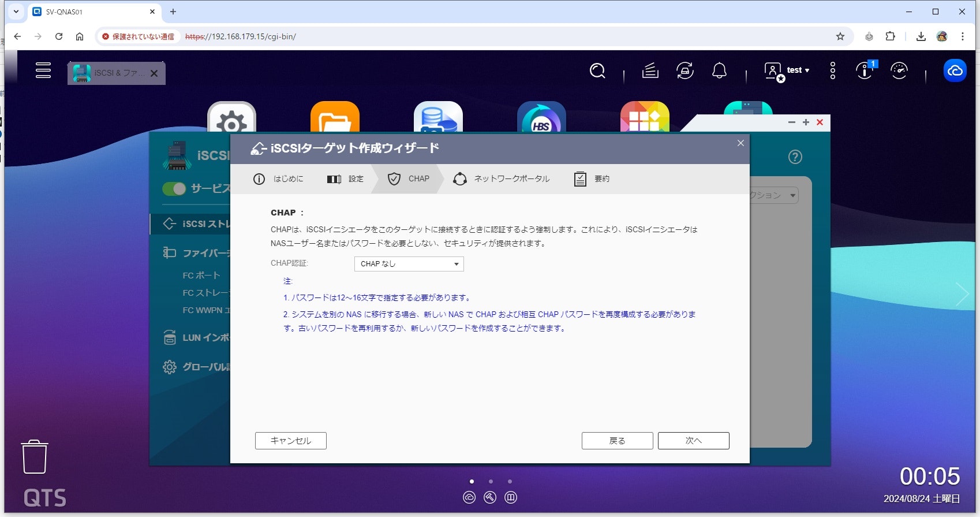Open a new browser tab

coord(173,12)
